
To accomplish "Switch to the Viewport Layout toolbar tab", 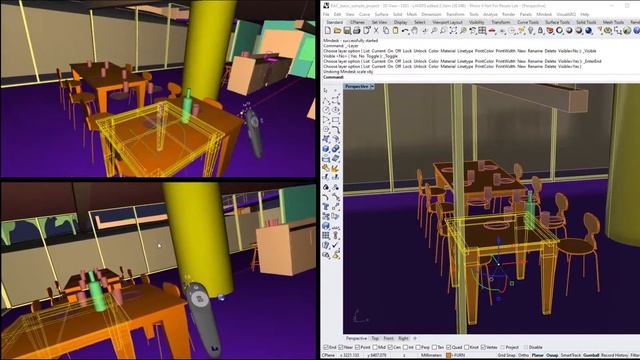I will (x=447, y=22).
